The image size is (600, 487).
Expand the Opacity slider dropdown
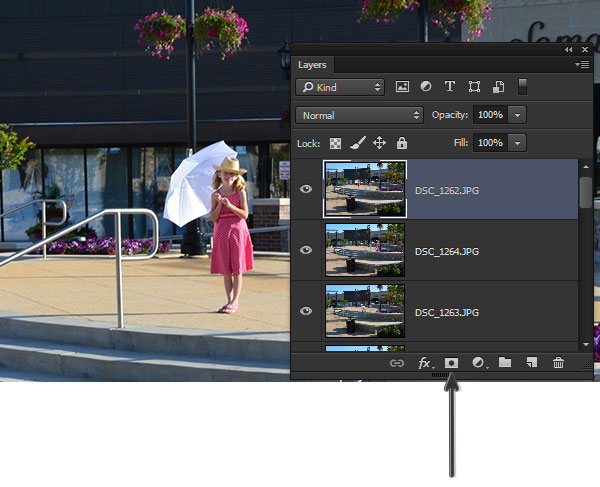[x=517, y=115]
